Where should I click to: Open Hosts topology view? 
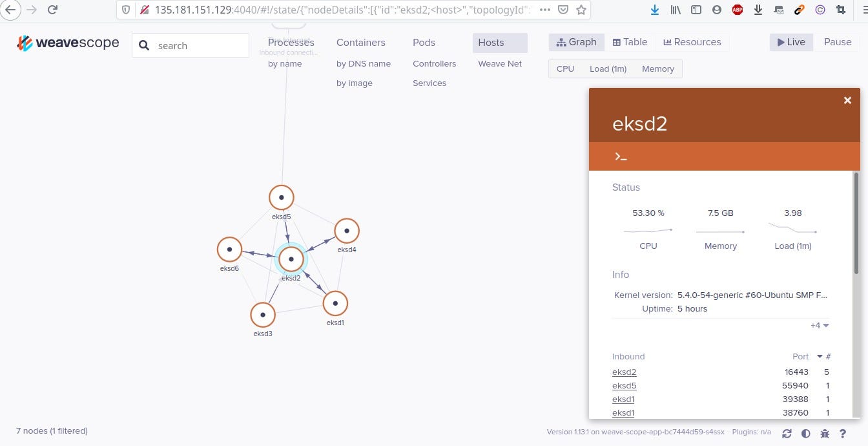click(x=500, y=43)
